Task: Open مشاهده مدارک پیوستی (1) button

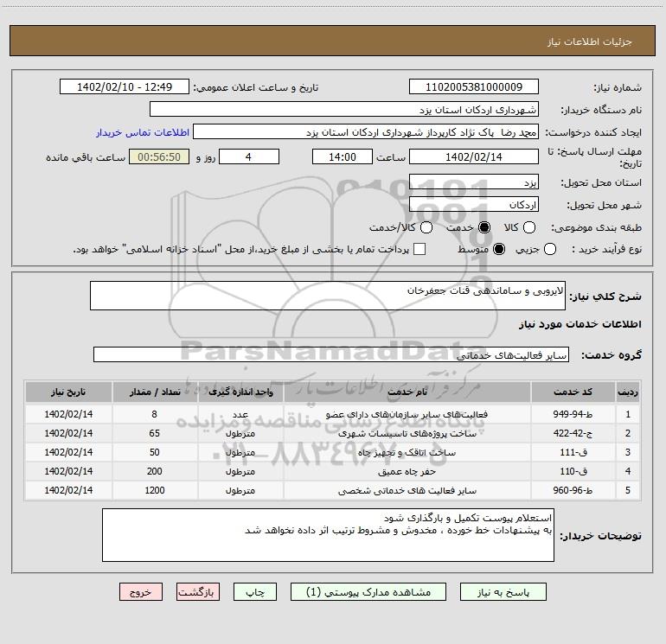Action: coord(368,592)
